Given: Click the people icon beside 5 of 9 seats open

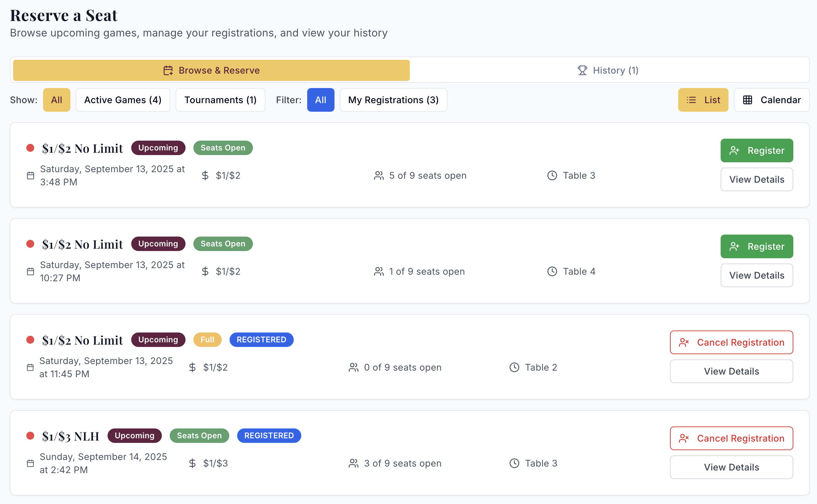Looking at the screenshot, I should 379,176.
